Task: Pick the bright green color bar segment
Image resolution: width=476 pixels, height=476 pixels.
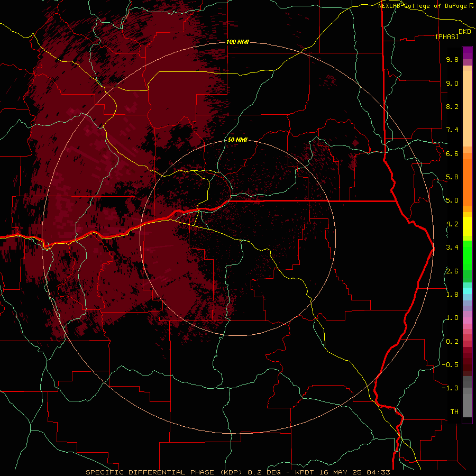Action: (467, 255)
